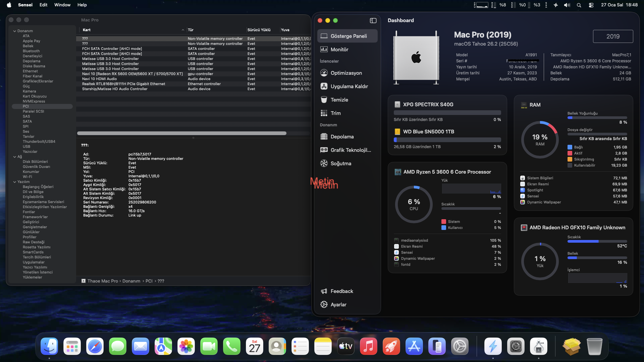The image size is (644, 362).
Task: Toggle the Sensei sidebar visibility
Action: click(373, 20)
